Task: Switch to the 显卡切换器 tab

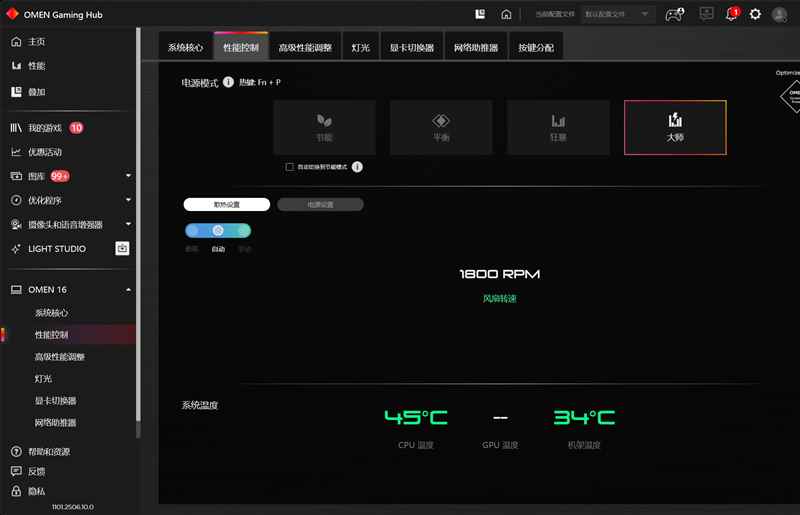Action: [412, 47]
